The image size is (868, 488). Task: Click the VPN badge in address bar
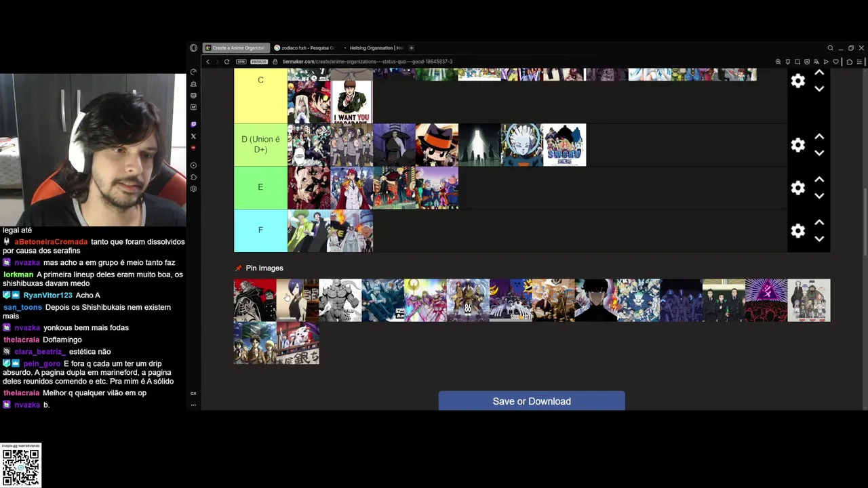[241, 62]
